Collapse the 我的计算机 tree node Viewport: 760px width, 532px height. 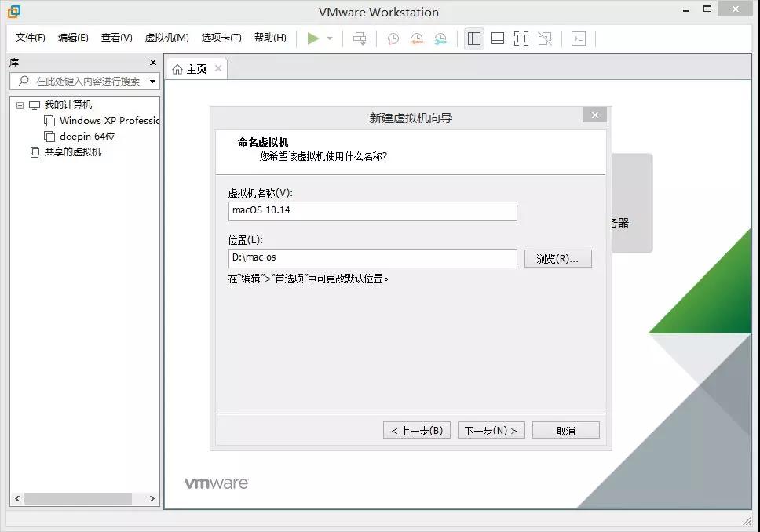click(20, 105)
